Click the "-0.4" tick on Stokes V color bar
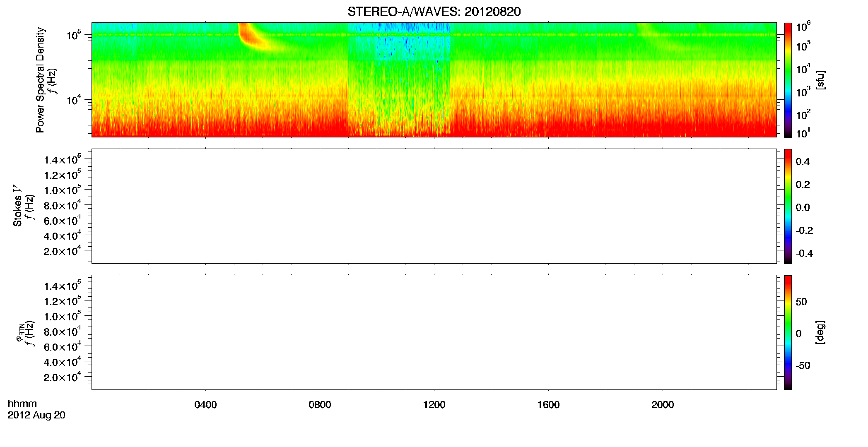The image size is (868, 447). [x=804, y=253]
